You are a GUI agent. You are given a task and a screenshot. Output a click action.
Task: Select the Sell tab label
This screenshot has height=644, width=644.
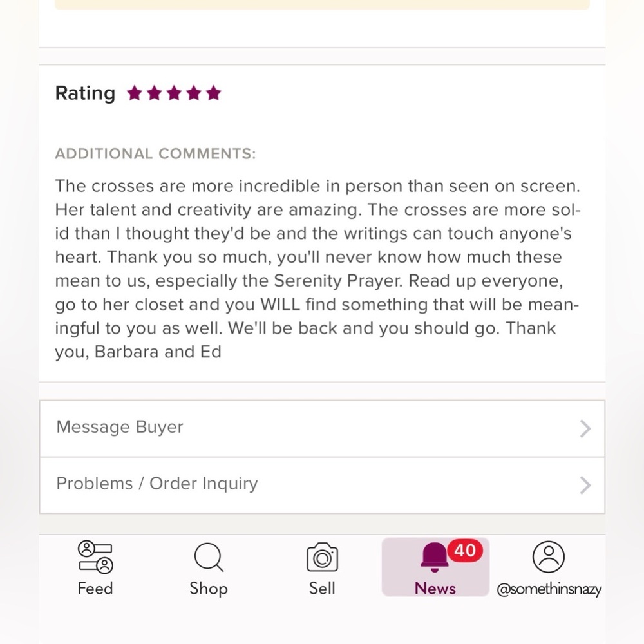(x=323, y=589)
